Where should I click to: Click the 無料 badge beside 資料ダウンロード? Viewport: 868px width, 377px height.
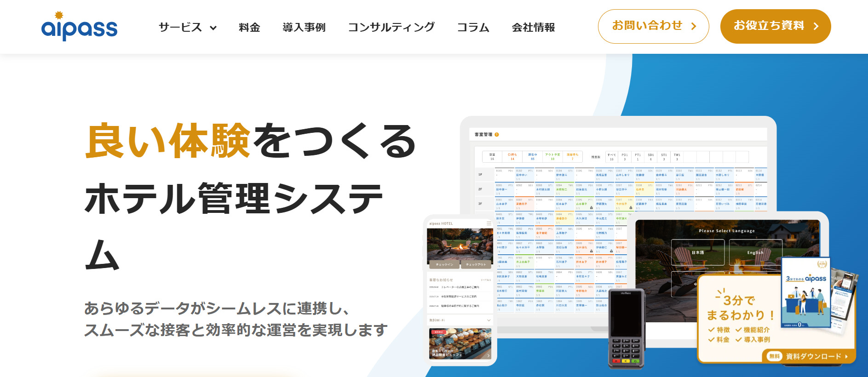pos(775,356)
